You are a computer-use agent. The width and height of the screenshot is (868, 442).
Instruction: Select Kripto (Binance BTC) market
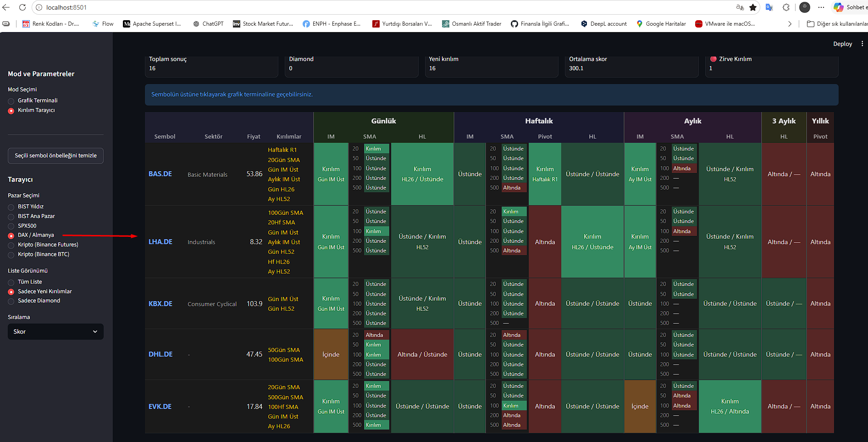click(x=39, y=254)
